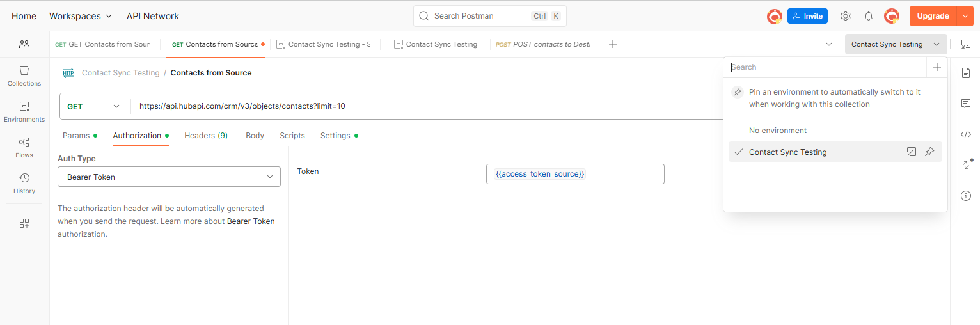Image resolution: width=980 pixels, height=325 pixels.
Task: Open the info icon in right sidebar
Action: tap(966, 196)
